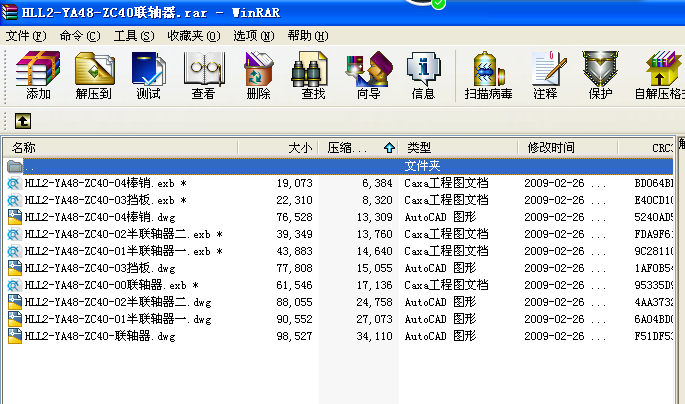This screenshot has height=404, width=685.
Task: Click icon of HLL2-YA48-ZC40-联轴器.dwg file
Action: click(x=14, y=336)
